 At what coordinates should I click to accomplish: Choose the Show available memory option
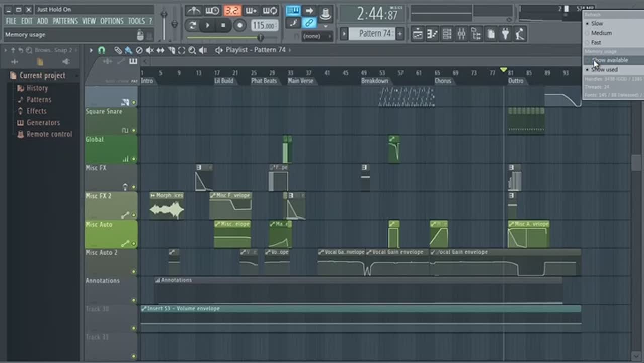tap(610, 60)
